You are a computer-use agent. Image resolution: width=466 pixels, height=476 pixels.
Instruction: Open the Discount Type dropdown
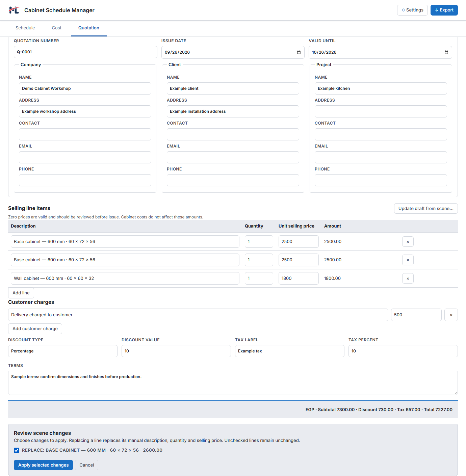pyautogui.click(x=63, y=351)
